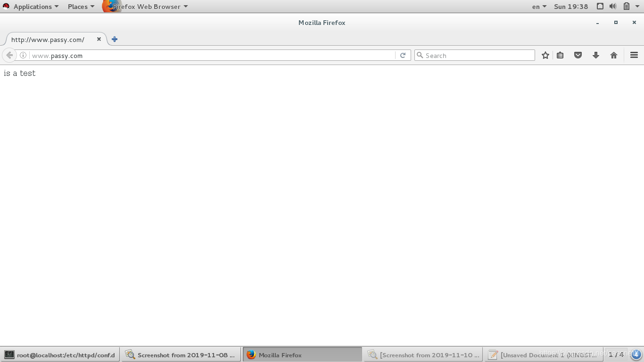Open the Places menu
The height and width of the screenshot is (362, 644).
pos(81,7)
